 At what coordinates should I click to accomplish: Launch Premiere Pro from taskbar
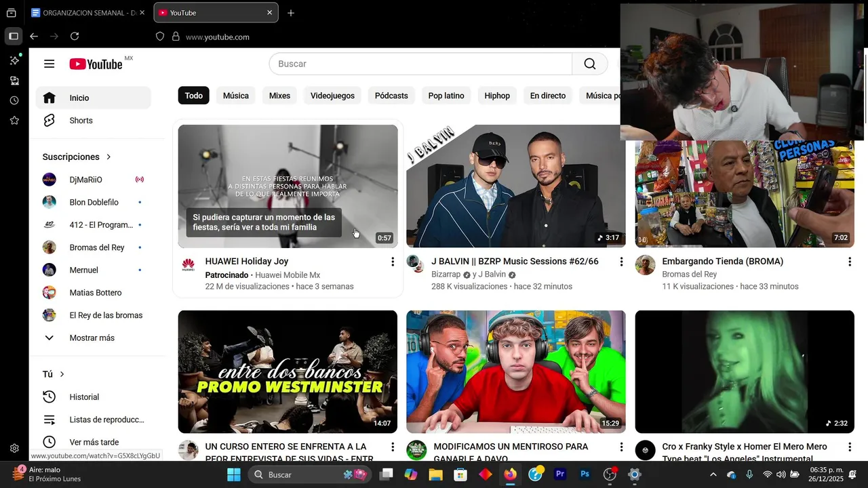click(560, 474)
